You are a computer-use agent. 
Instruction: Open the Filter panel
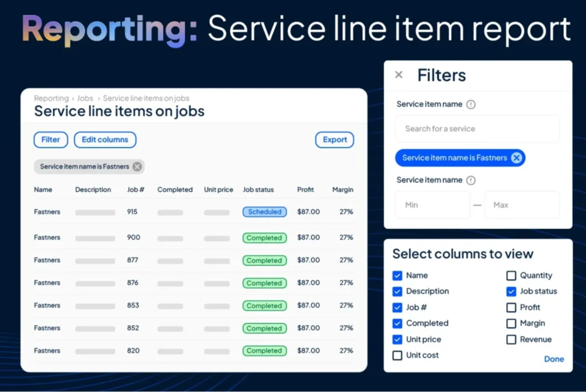tap(50, 140)
